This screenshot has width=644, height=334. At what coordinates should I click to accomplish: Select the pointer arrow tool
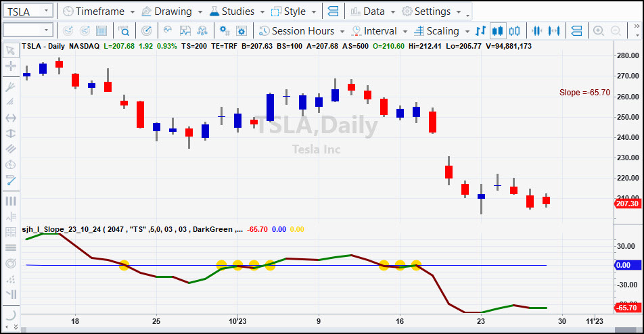click(x=11, y=51)
